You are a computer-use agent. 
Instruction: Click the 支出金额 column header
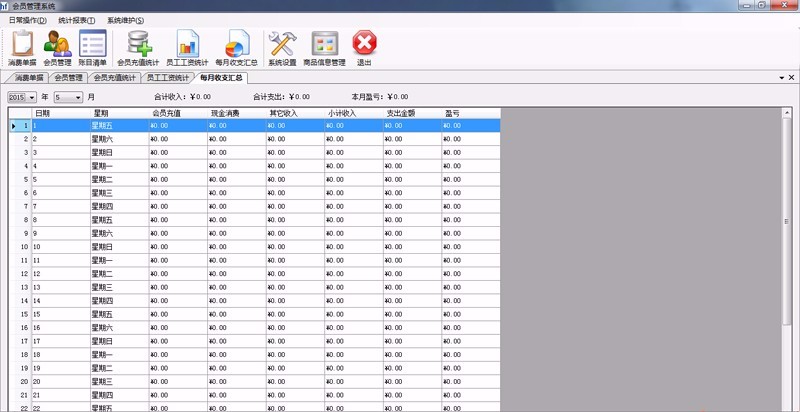413,113
